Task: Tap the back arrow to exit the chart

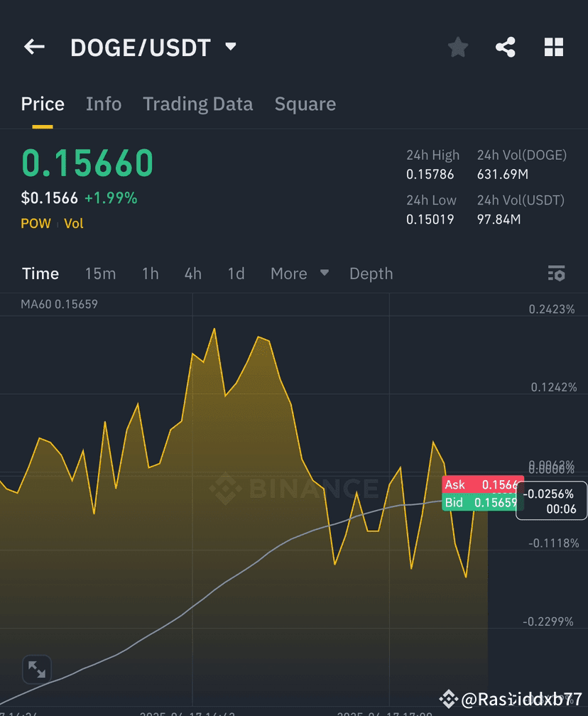Action: click(x=33, y=47)
